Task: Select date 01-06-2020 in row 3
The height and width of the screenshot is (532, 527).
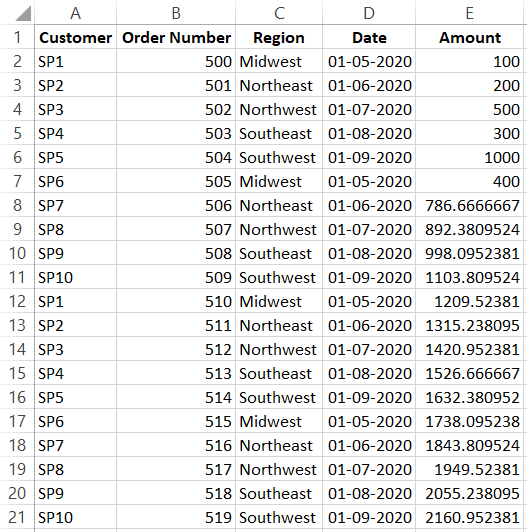Action: click(369, 85)
